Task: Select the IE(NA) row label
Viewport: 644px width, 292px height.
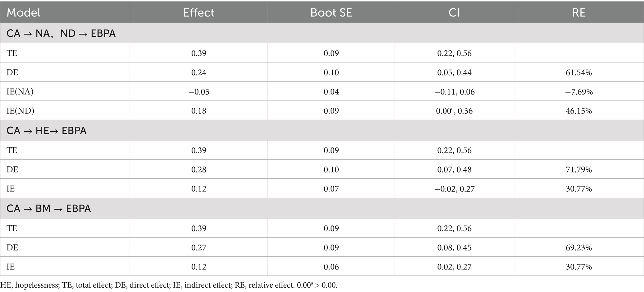Action: point(20,92)
